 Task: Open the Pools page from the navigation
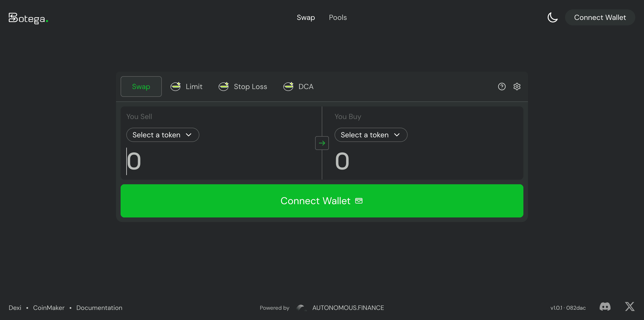pyautogui.click(x=338, y=17)
